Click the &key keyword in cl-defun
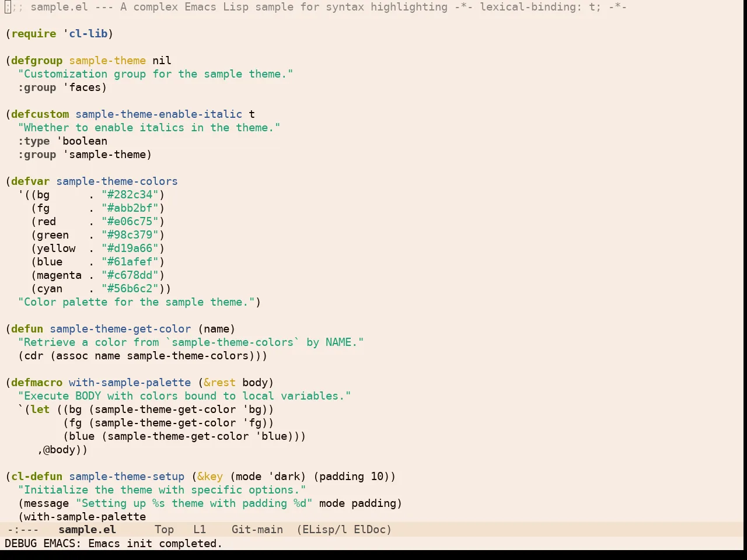747x560 pixels. pyautogui.click(x=210, y=477)
